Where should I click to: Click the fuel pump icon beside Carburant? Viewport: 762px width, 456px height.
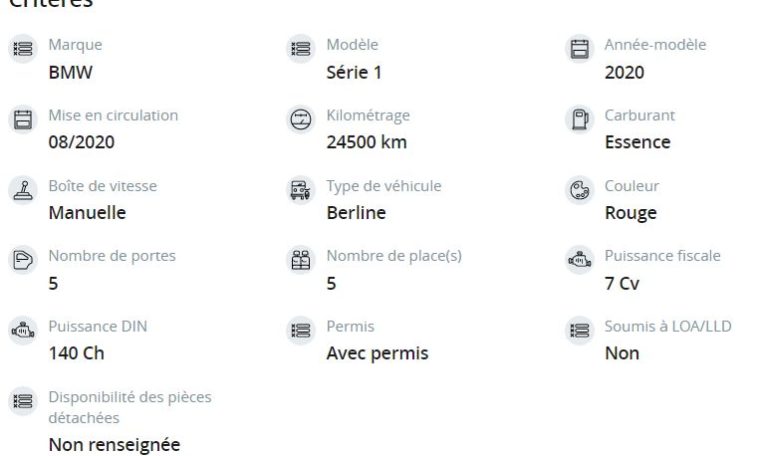coord(578,119)
